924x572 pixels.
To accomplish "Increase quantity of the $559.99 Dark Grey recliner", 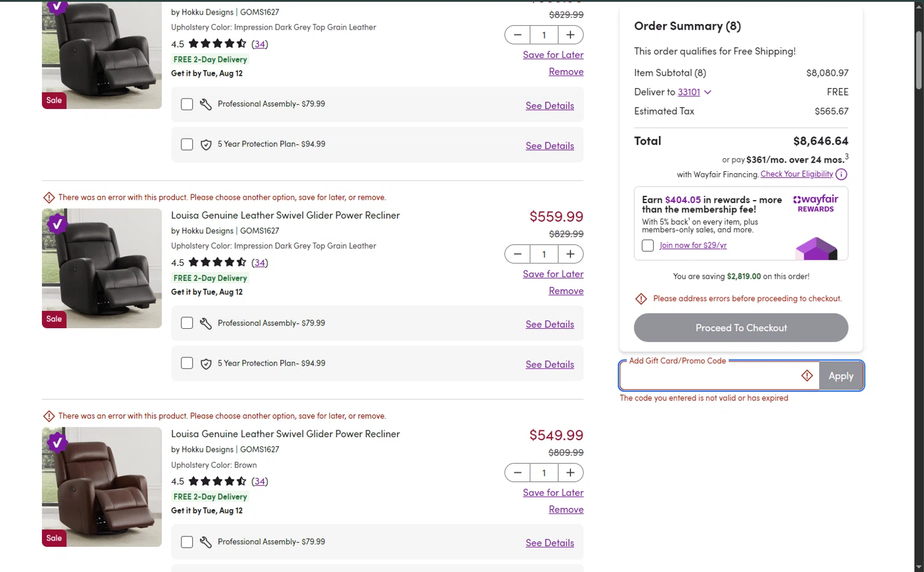I will [x=570, y=254].
